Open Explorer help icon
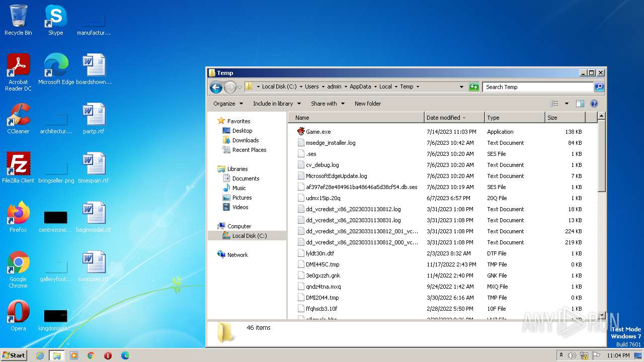 click(594, 104)
